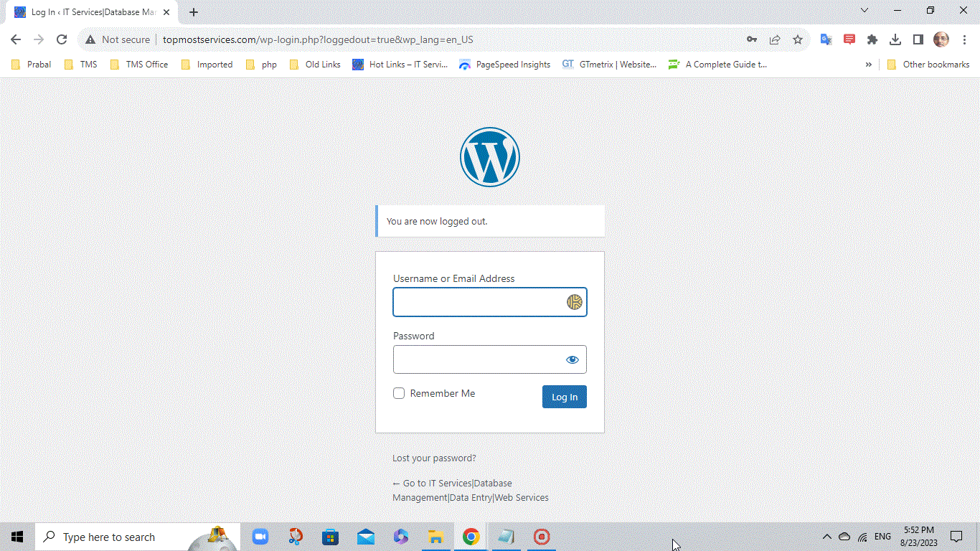Open Microsoft Store from taskbar
980x551 pixels.
point(330,537)
